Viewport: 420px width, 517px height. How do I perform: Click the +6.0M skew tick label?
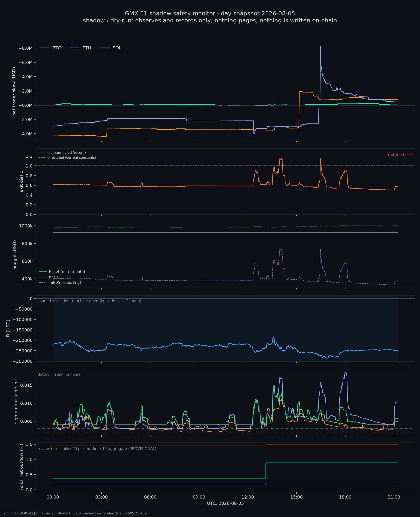(25, 63)
